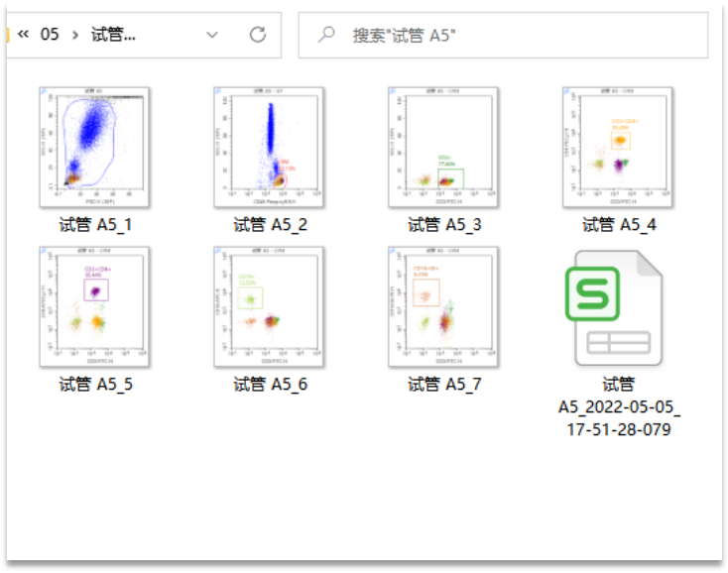728x573 pixels.
Task: Click the filename label 试管 A5_7
Action: [444, 384]
